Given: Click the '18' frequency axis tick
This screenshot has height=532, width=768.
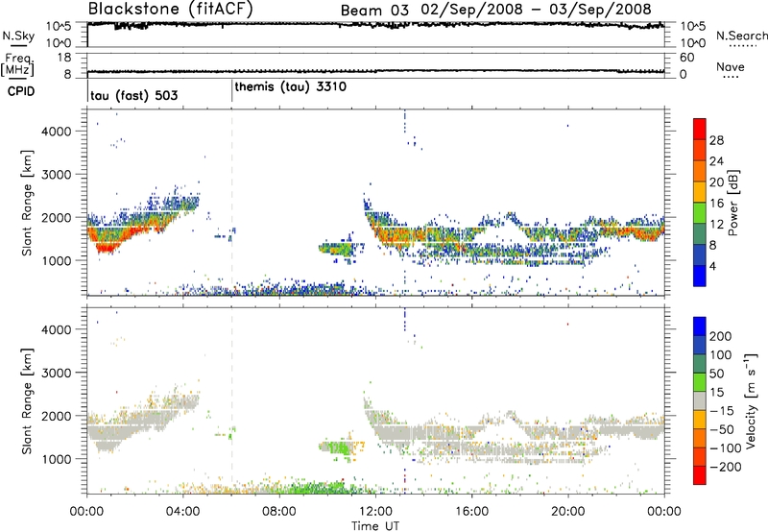Looking at the screenshot, I should (65, 58).
